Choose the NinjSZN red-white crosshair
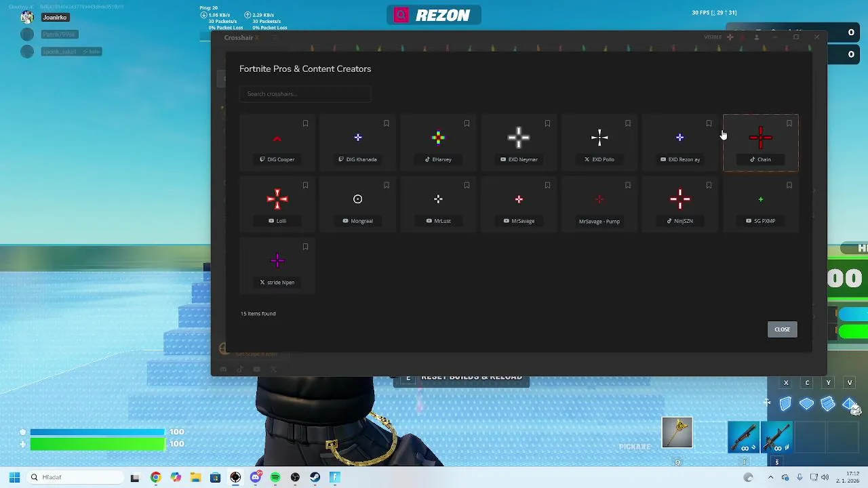The height and width of the screenshot is (488, 868). point(679,199)
